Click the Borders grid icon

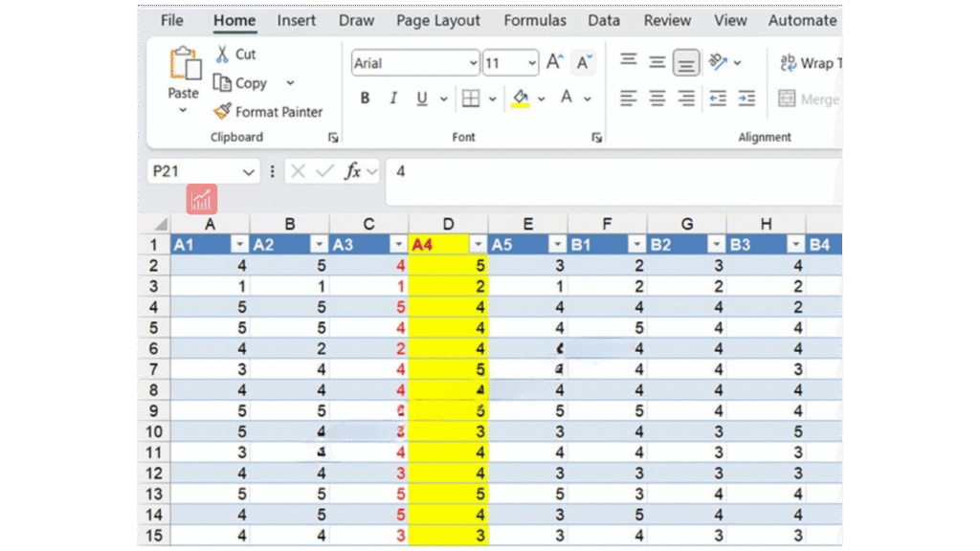click(471, 99)
